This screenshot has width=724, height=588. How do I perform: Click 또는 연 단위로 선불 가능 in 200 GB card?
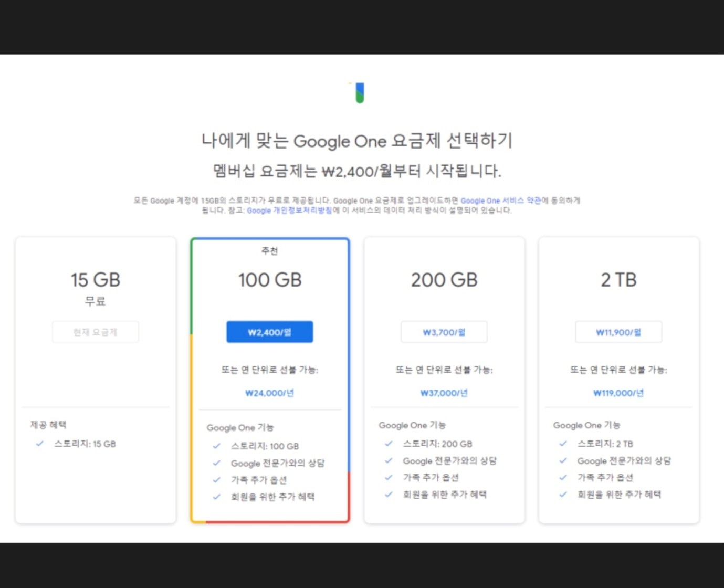point(444,370)
